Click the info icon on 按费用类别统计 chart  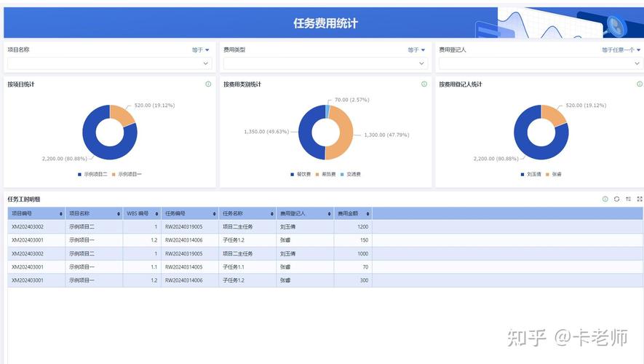coord(424,84)
